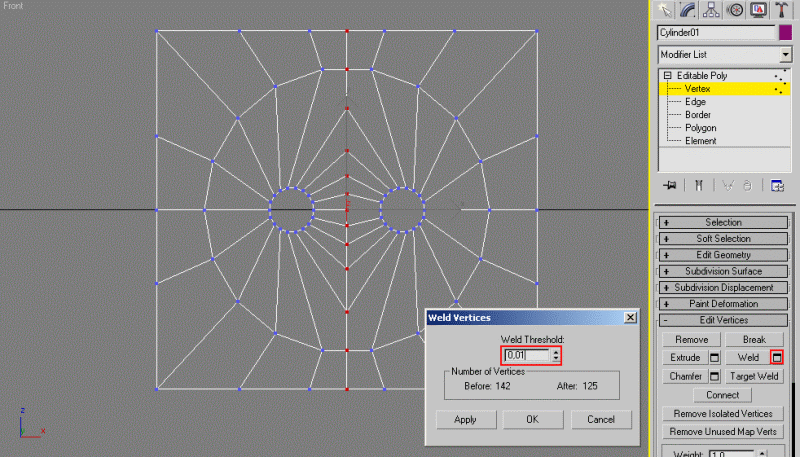
Task: Click Remove Unused Map Verts button
Action: (723, 432)
